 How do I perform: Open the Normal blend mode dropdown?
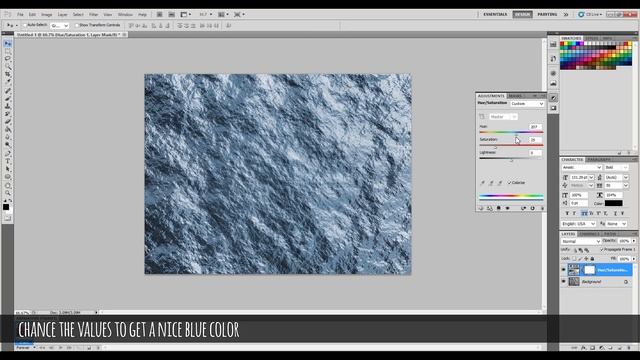coord(581,242)
